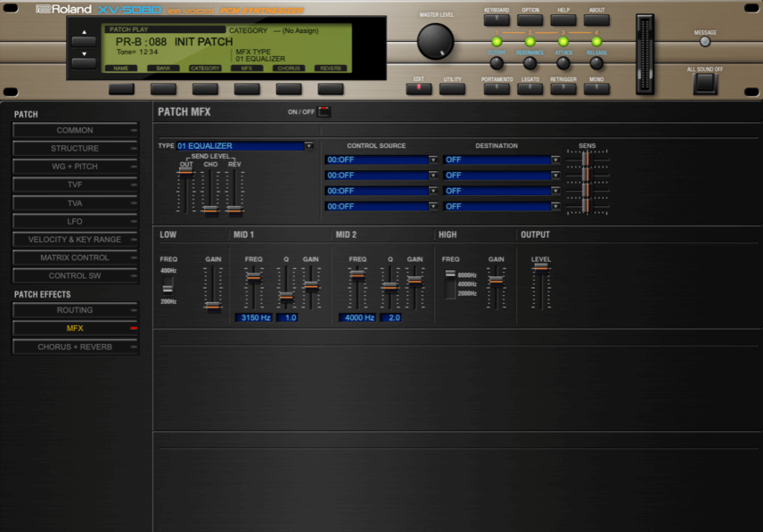This screenshot has width=763, height=532.
Task: Show the Routing effects page
Action: [75, 310]
